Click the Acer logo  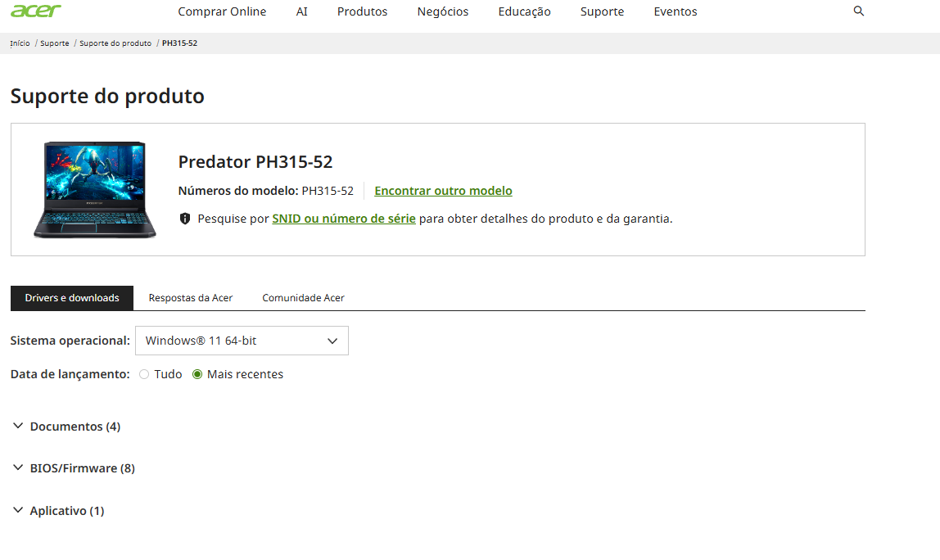pyautogui.click(x=36, y=10)
